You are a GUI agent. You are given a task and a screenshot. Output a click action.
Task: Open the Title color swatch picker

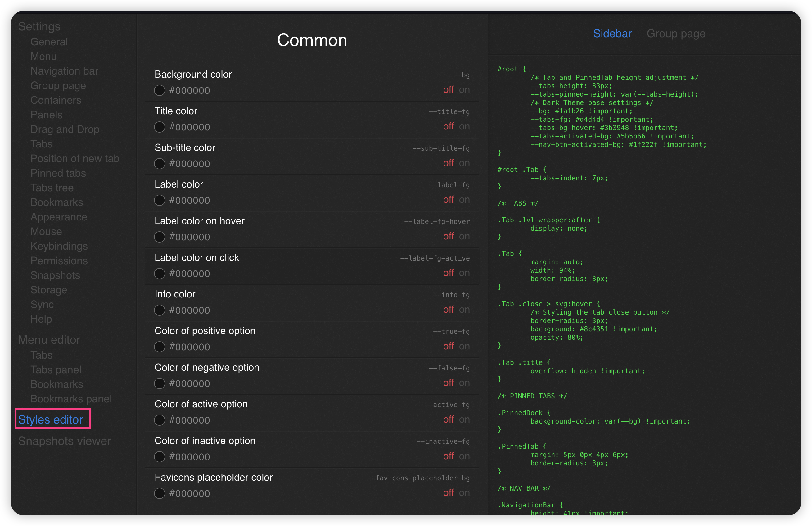click(159, 127)
